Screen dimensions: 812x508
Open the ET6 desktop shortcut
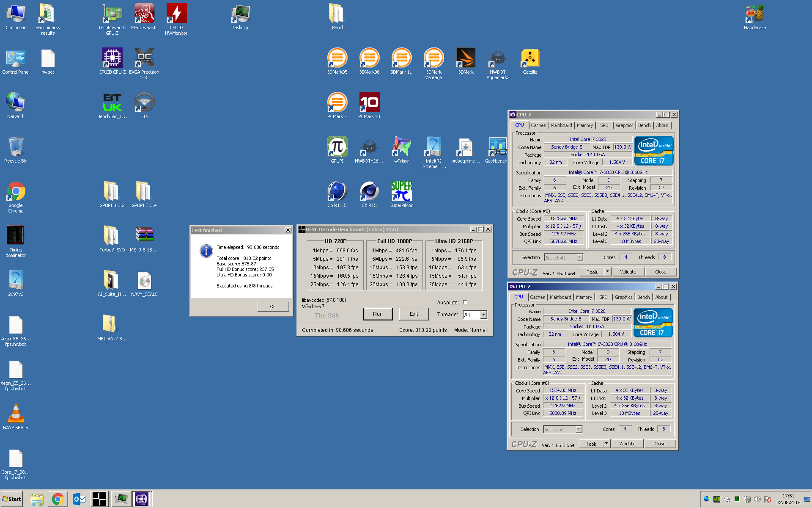tap(144, 106)
